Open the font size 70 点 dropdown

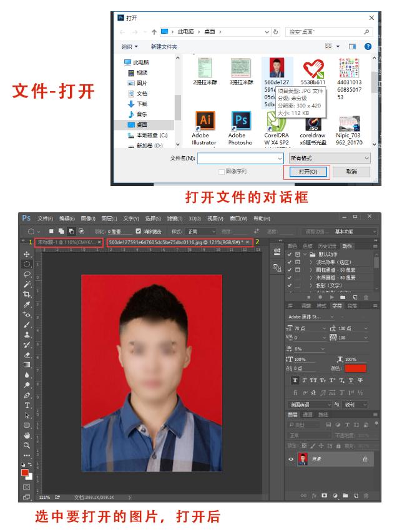[x=324, y=328]
